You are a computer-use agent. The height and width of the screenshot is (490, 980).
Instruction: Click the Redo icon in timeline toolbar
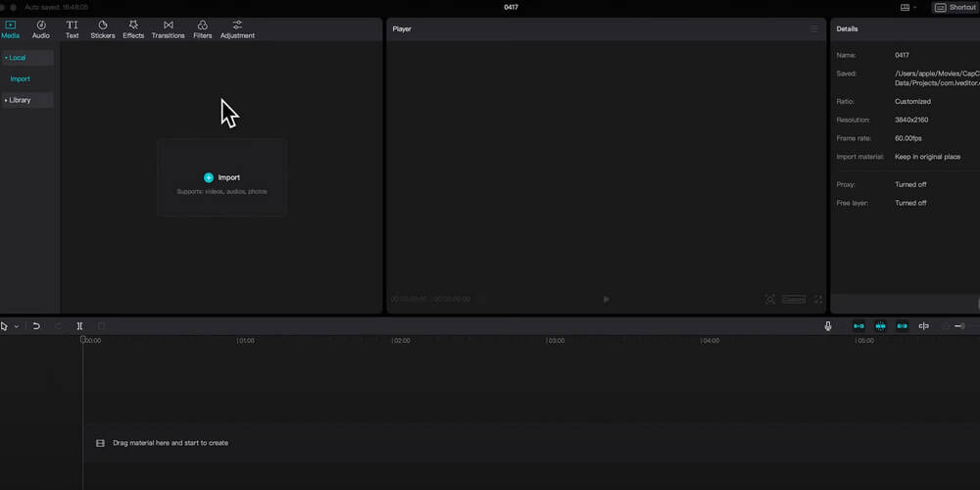coord(59,326)
